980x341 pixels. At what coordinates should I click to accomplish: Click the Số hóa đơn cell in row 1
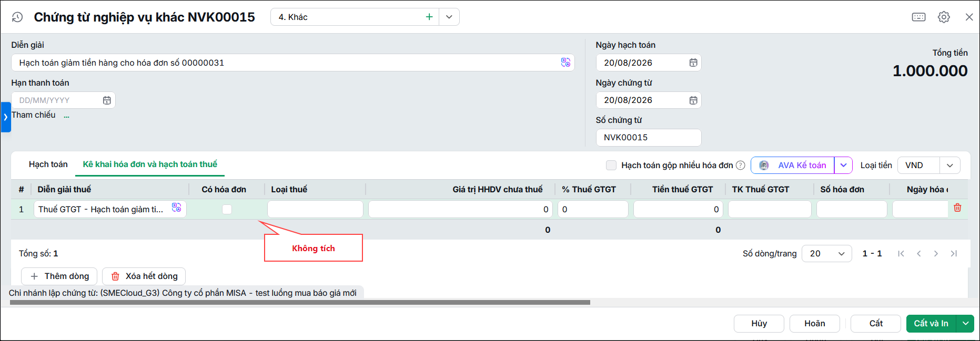(852, 209)
